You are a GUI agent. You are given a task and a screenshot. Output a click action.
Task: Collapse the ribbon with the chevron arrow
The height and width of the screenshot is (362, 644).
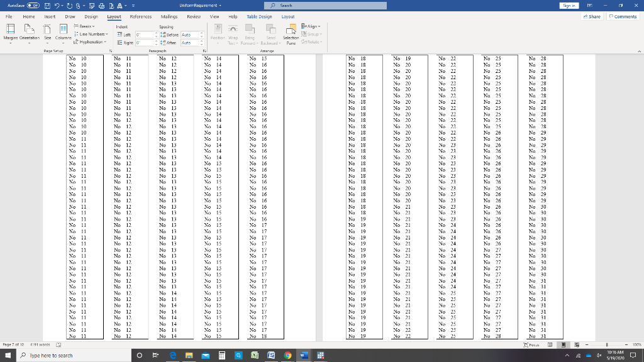pos(639,51)
